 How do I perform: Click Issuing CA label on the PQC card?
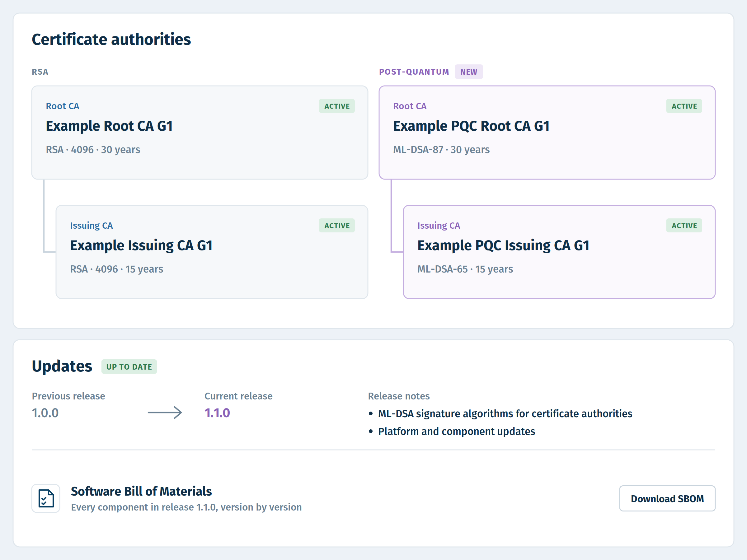coord(438,226)
